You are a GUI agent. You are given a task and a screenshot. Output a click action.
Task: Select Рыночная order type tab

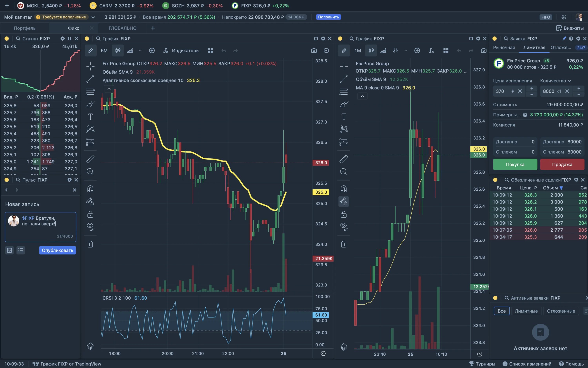coord(504,48)
